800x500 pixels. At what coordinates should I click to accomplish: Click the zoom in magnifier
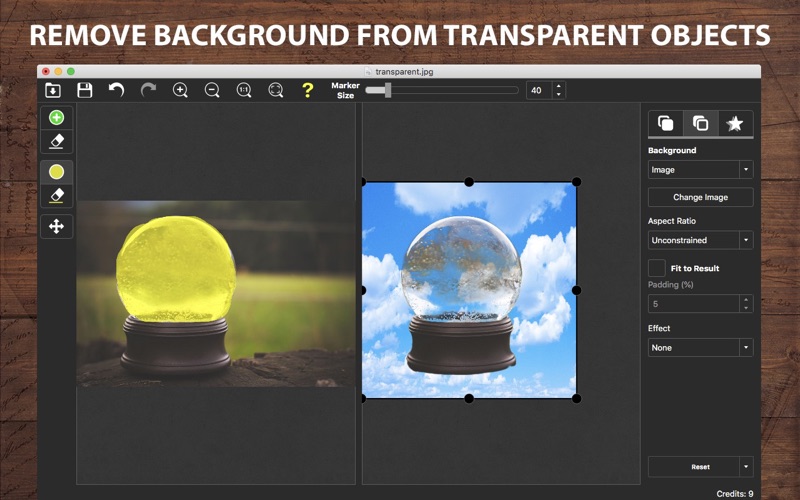click(x=180, y=90)
